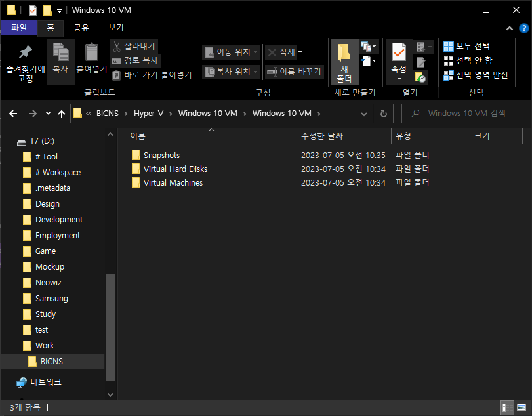Click Select all (모두 선택)
This screenshot has height=416, width=532.
point(466,46)
